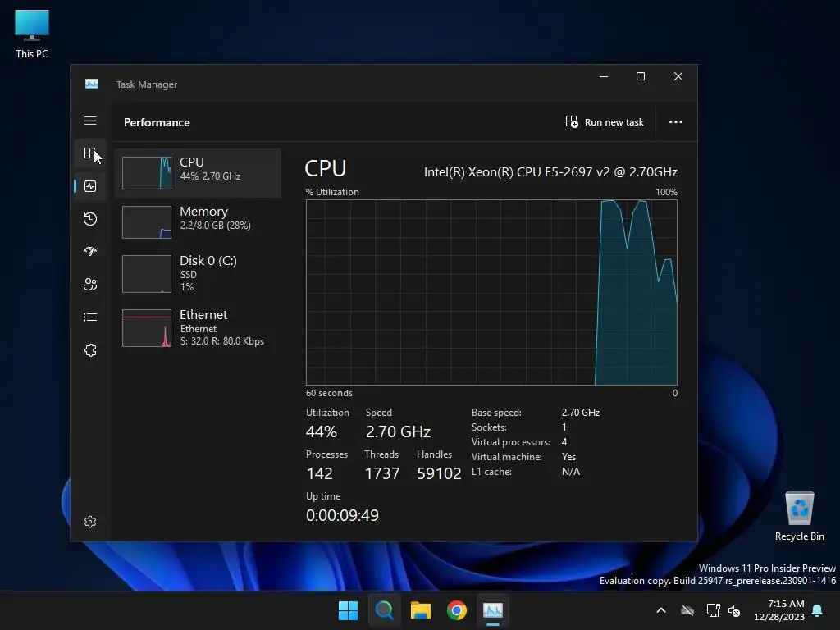The width and height of the screenshot is (840, 630).
Task: Minimize the Task Manager window
Action: click(x=604, y=76)
